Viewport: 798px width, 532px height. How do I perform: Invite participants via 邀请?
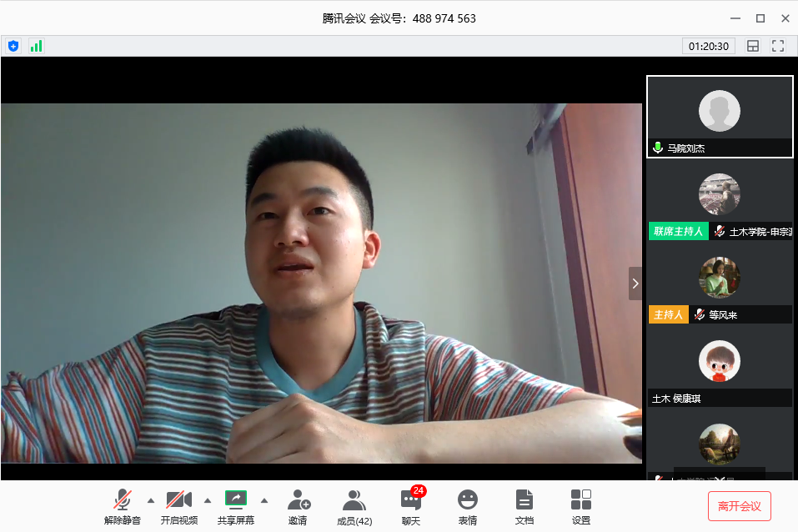click(x=299, y=507)
